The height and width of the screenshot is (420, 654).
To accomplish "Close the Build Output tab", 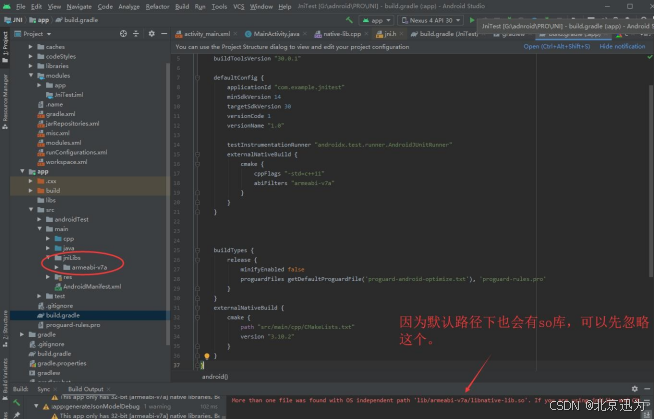I will [108, 389].
